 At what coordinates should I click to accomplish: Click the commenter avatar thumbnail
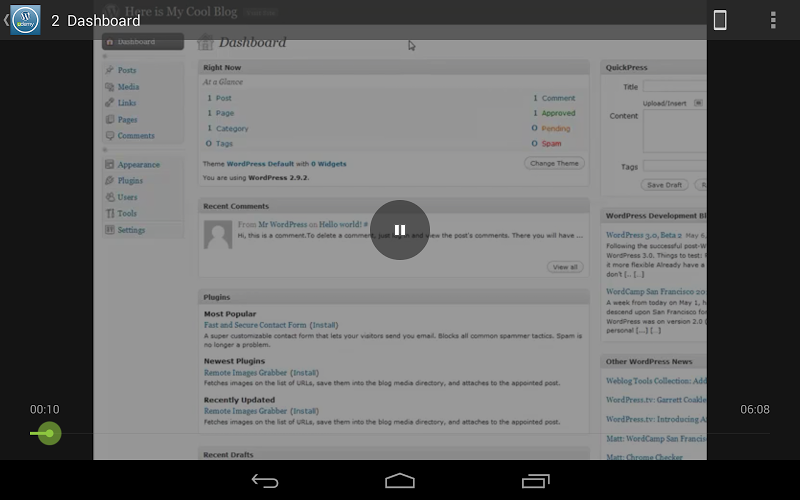tap(218, 235)
